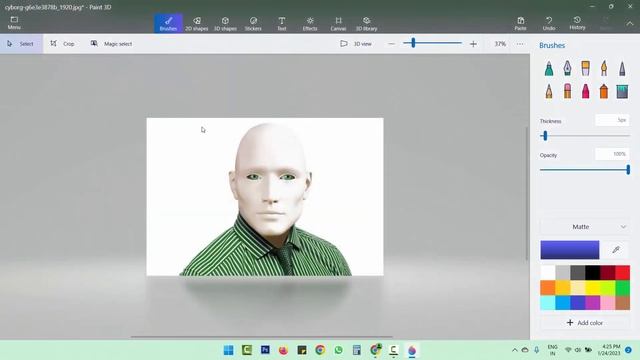This screenshot has height=360, width=640.
Task: Choose the Select tool
Action: tap(21, 44)
